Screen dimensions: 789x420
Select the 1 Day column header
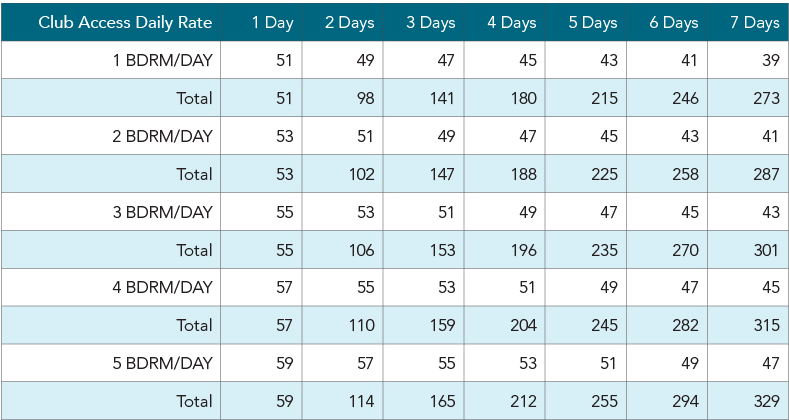click(273, 22)
